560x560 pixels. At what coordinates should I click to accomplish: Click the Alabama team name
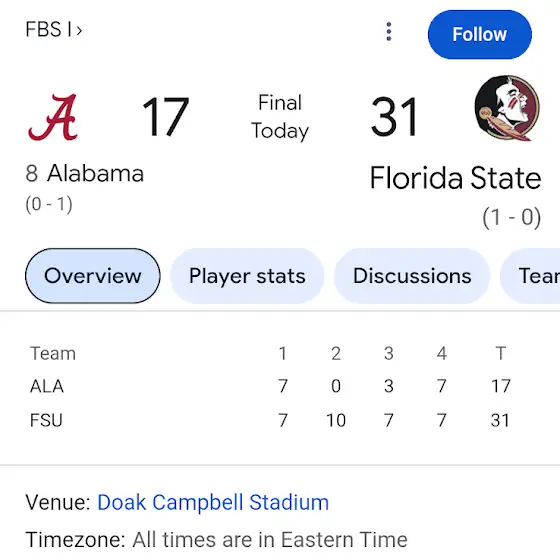pos(95,174)
